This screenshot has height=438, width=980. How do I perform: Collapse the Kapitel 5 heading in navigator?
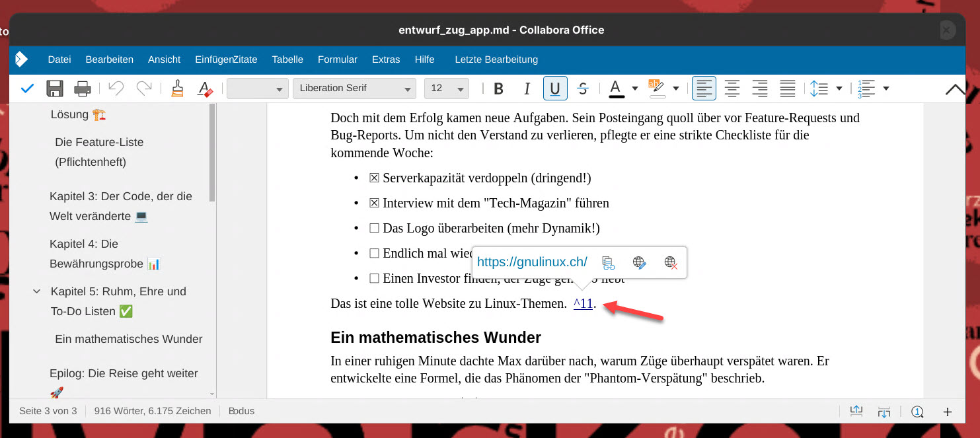[37, 291]
